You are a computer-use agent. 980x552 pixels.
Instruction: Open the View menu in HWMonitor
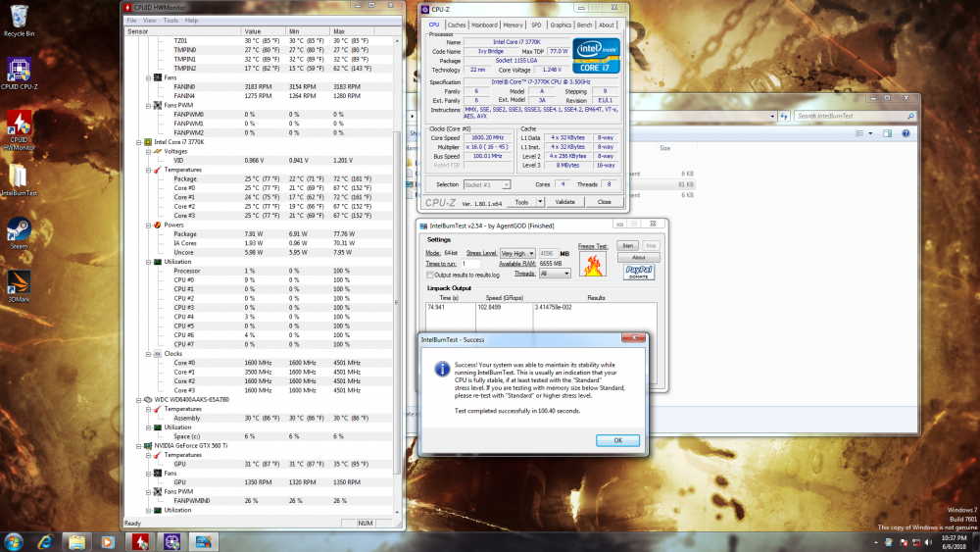click(x=150, y=20)
